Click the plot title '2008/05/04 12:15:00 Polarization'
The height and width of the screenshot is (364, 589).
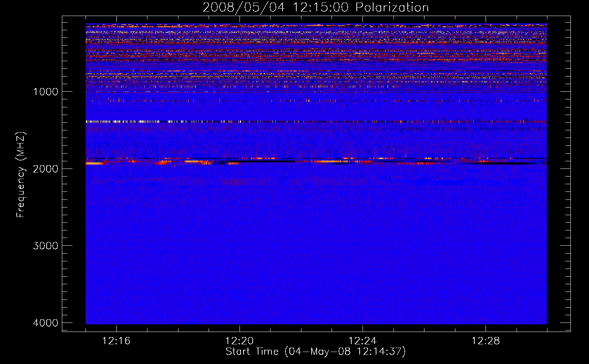[x=316, y=7]
